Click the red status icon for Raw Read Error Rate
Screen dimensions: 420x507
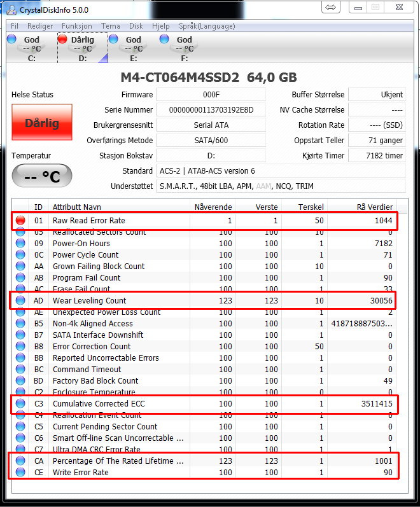tap(20, 220)
